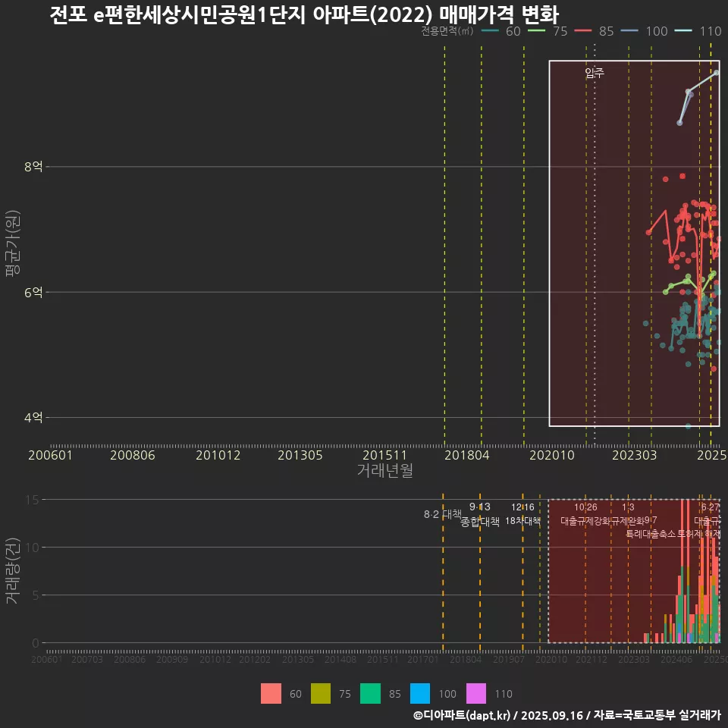This screenshot has height=728, width=728.
Task: Click the olive 75 legend swatch
Action: [x=320, y=694]
